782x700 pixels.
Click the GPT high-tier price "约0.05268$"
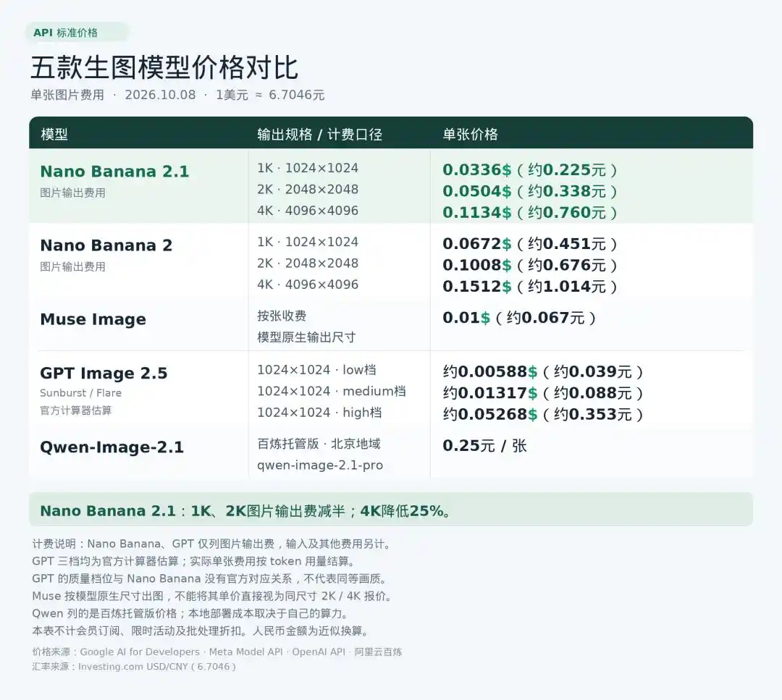(x=490, y=415)
